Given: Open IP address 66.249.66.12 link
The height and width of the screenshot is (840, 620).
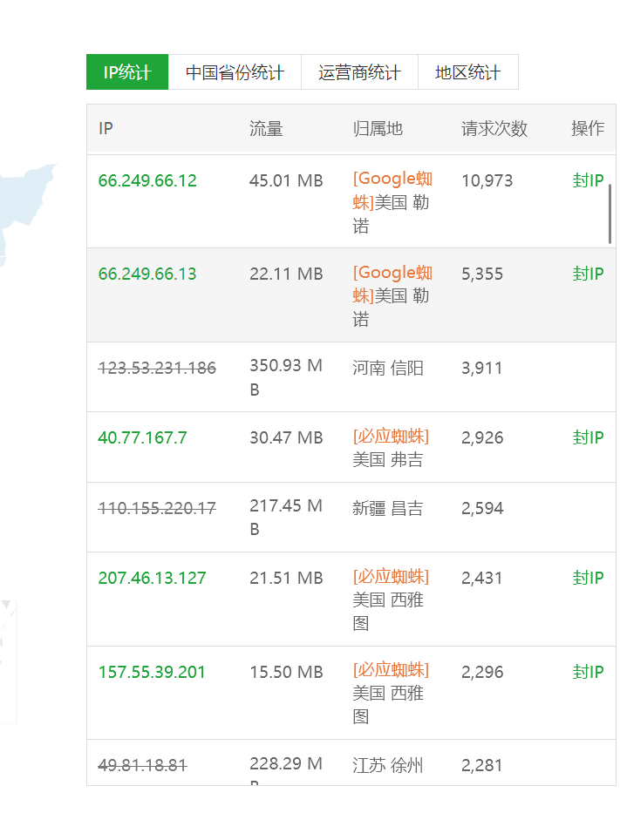Looking at the screenshot, I should click(x=147, y=180).
